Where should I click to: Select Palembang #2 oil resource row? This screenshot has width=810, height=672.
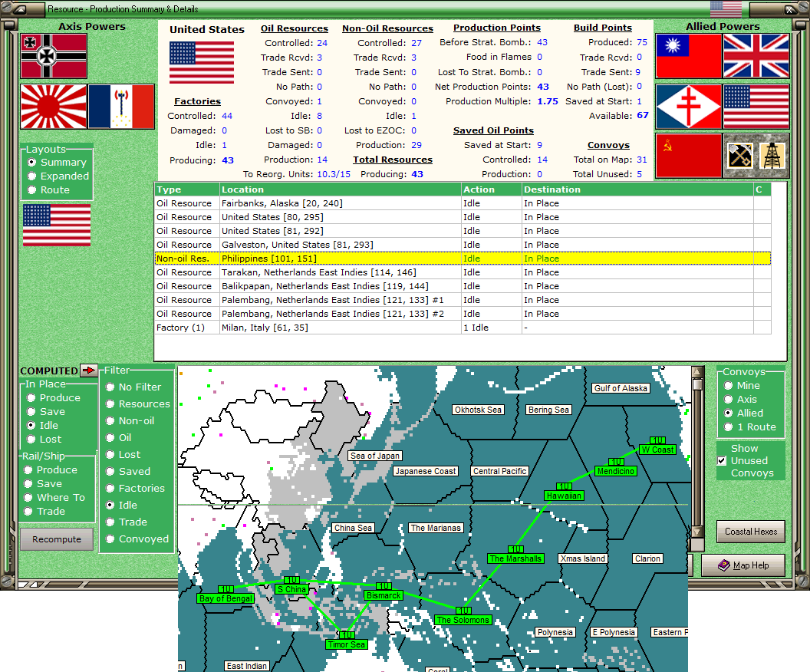coord(463,314)
